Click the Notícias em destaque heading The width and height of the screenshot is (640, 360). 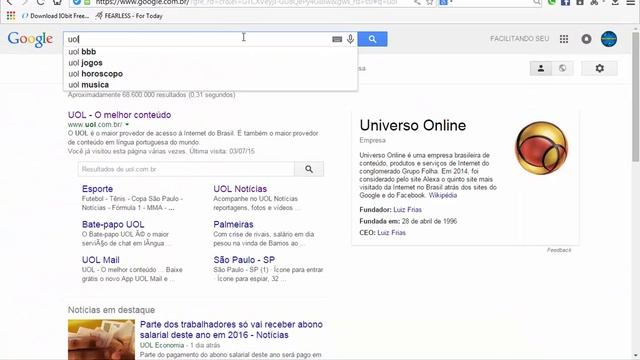point(111,310)
